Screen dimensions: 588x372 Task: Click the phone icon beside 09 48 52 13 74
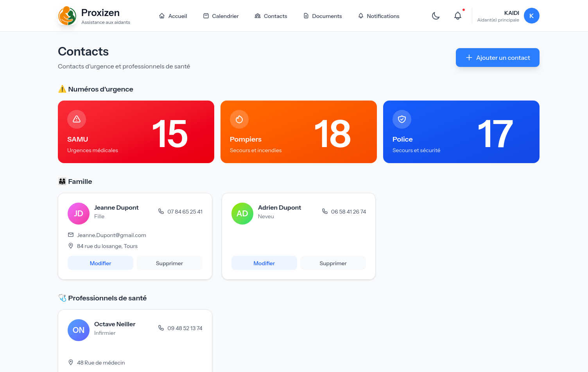click(161, 328)
